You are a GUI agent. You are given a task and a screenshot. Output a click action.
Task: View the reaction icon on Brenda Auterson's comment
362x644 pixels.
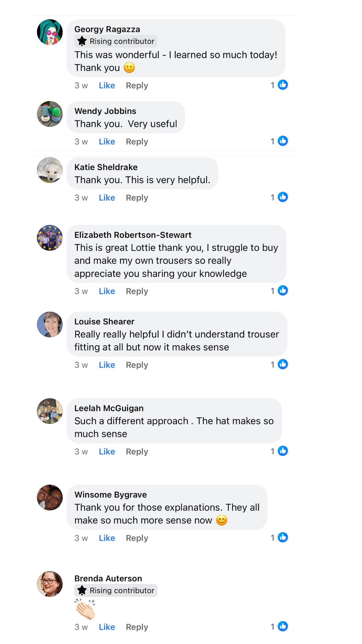tap(283, 626)
